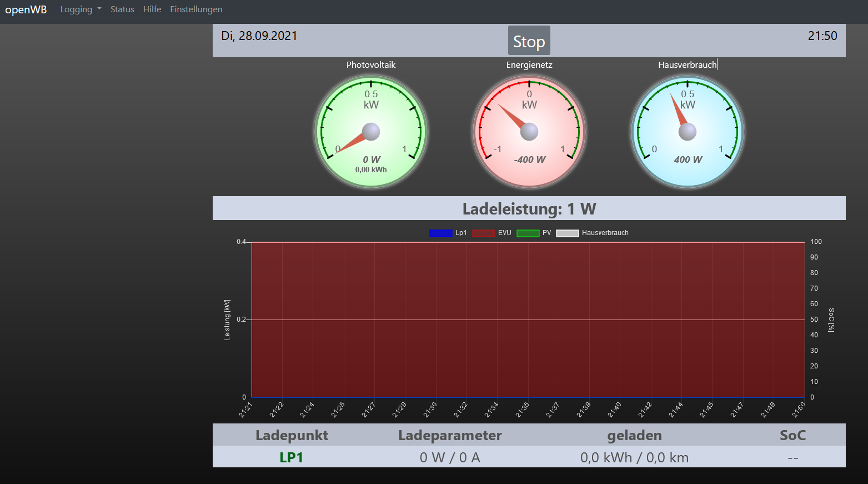Click the openWB brand logo
Screen dimensions: 868x484
pos(26,9)
